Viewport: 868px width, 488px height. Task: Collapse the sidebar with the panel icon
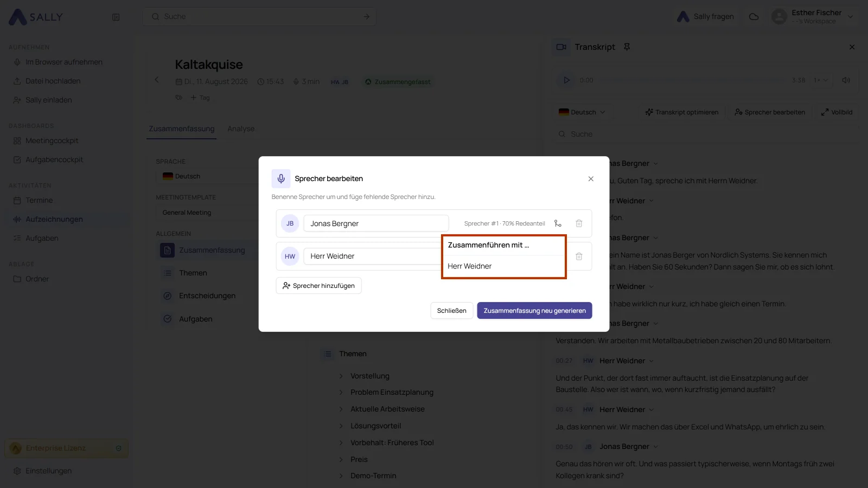coord(116,17)
